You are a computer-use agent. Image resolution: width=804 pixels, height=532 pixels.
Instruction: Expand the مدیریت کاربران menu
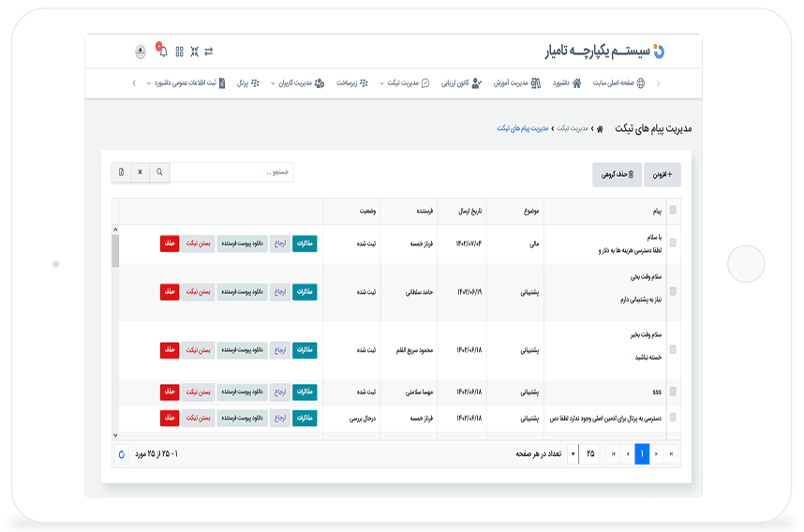pos(296,83)
